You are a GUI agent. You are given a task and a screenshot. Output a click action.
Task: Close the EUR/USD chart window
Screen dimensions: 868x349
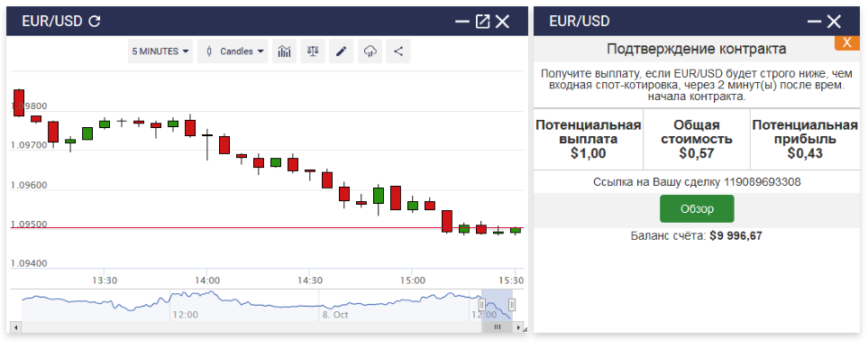tap(502, 22)
